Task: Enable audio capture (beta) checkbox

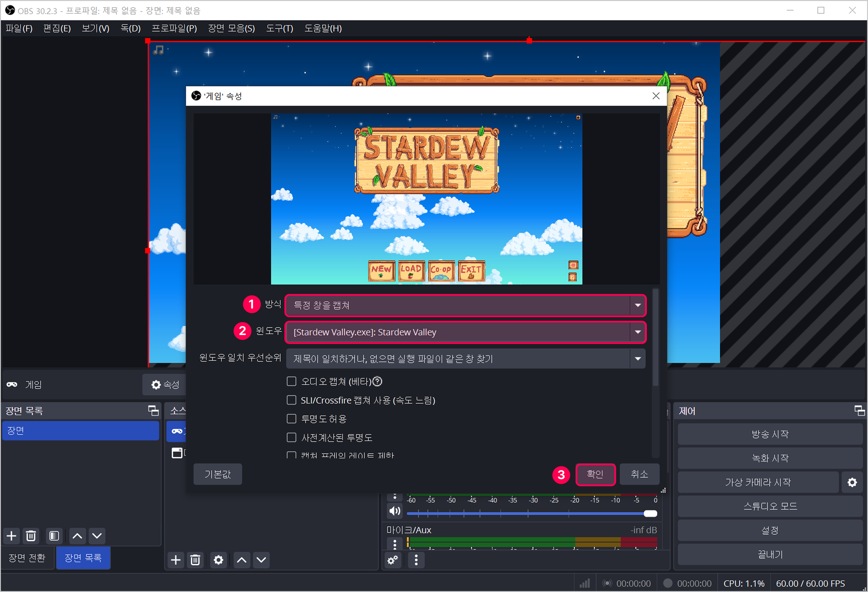Action: 292,381
